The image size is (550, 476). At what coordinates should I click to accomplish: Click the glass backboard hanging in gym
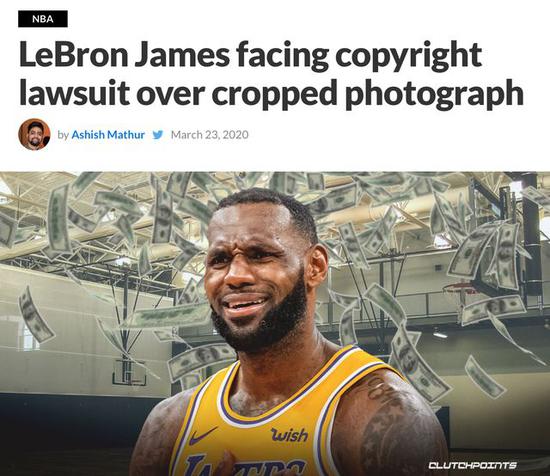tap(129, 373)
